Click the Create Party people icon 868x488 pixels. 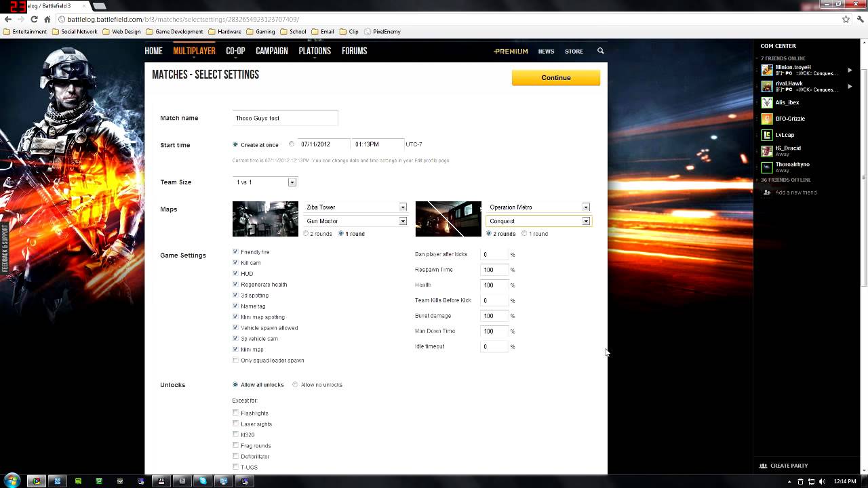(763, 466)
